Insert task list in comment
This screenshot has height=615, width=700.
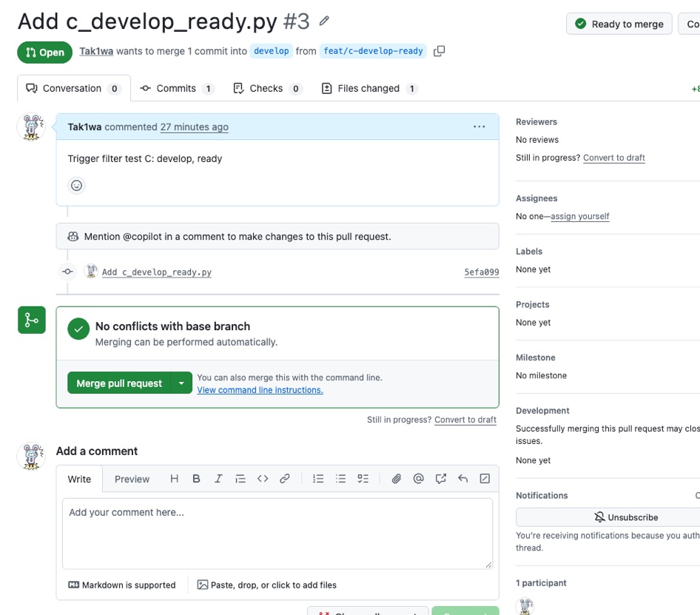click(363, 479)
